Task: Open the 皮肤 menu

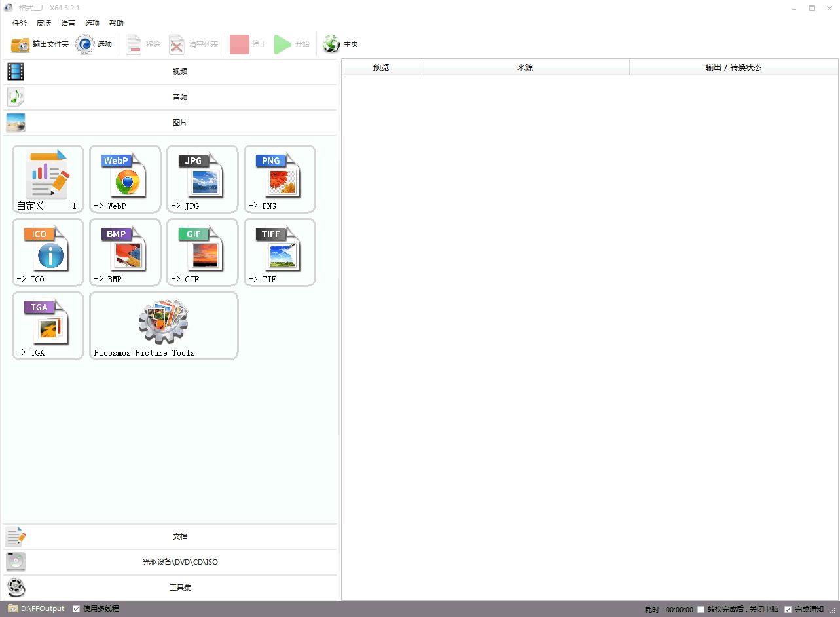Action: [44, 23]
